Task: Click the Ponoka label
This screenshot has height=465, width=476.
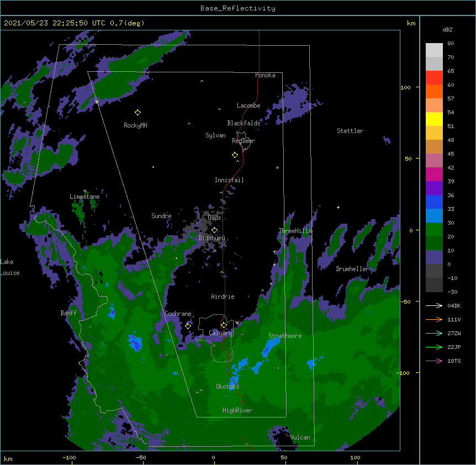Action: pos(265,75)
